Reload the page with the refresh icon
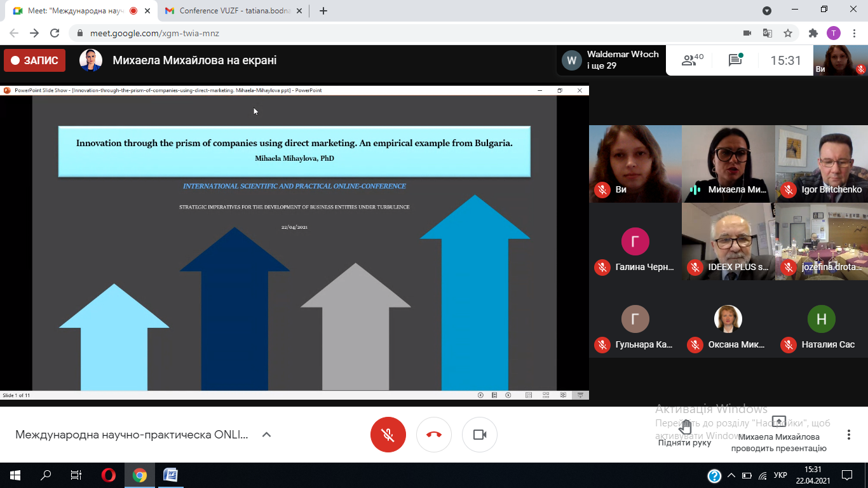This screenshot has height=488, width=868. (55, 33)
